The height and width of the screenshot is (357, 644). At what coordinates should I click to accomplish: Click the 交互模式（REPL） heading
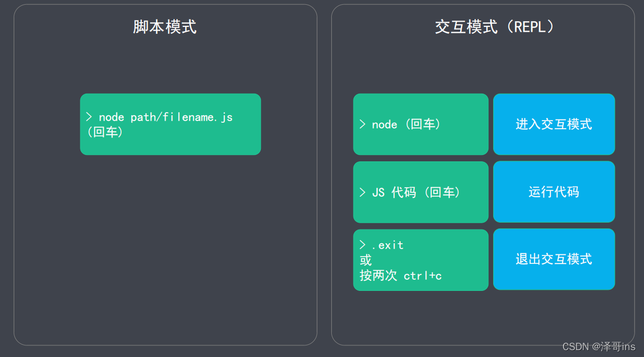pyautogui.click(x=495, y=27)
